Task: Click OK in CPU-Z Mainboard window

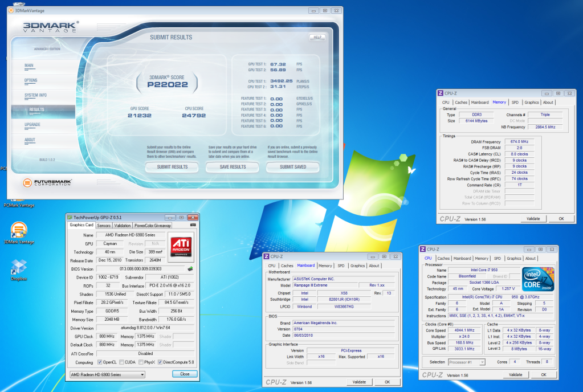Action: coord(388,382)
